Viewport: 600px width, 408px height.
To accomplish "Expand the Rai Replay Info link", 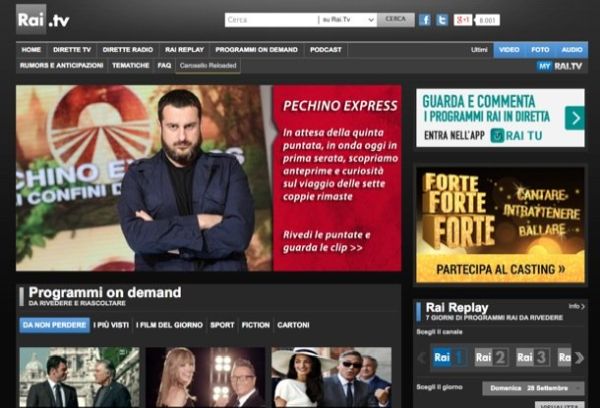I will (x=576, y=306).
